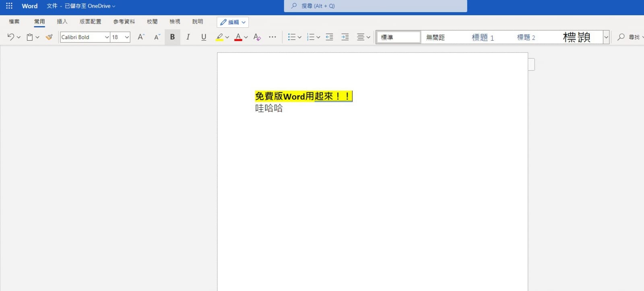Switch to the 參考資料 references tab
Image resolution: width=644 pixels, height=291 pixels.
[124, 22]
